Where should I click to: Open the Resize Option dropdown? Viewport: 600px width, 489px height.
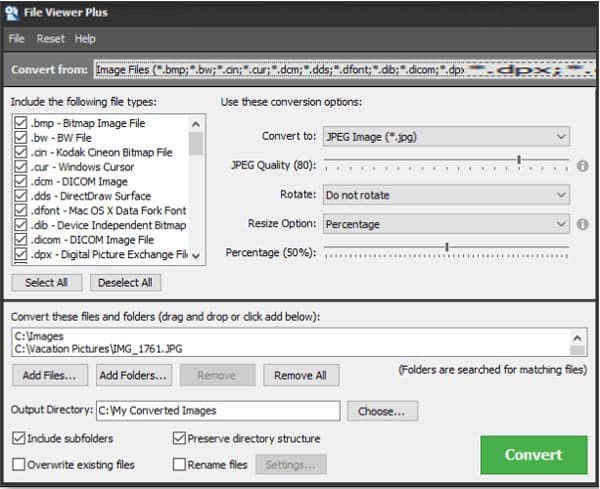click(446, 224)
